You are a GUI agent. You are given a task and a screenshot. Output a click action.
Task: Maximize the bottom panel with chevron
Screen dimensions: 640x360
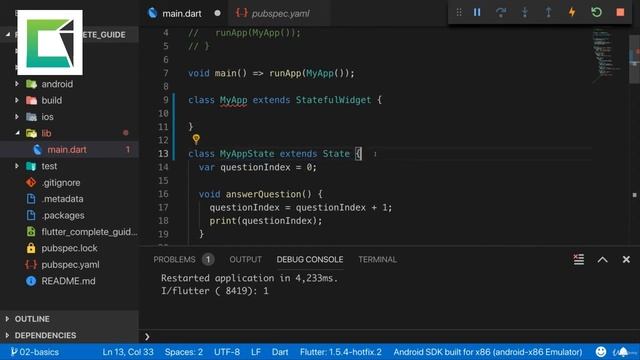tap(602, 260)
